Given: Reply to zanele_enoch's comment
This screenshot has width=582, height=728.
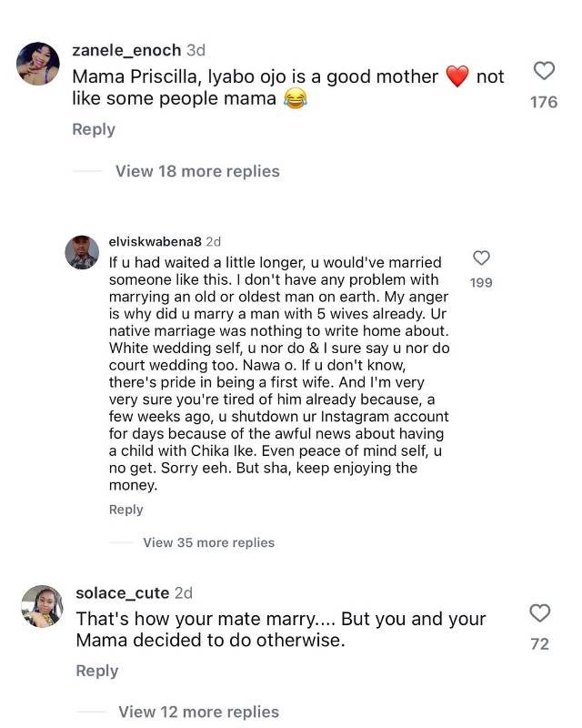Looking at the screenshot, I should tap(94, 129).
